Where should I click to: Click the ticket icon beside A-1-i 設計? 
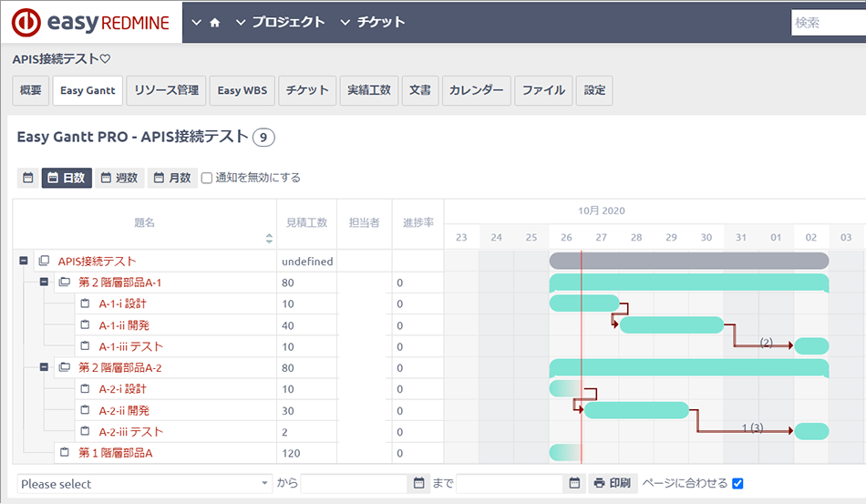pyautogui.click(x=85, y=303)
